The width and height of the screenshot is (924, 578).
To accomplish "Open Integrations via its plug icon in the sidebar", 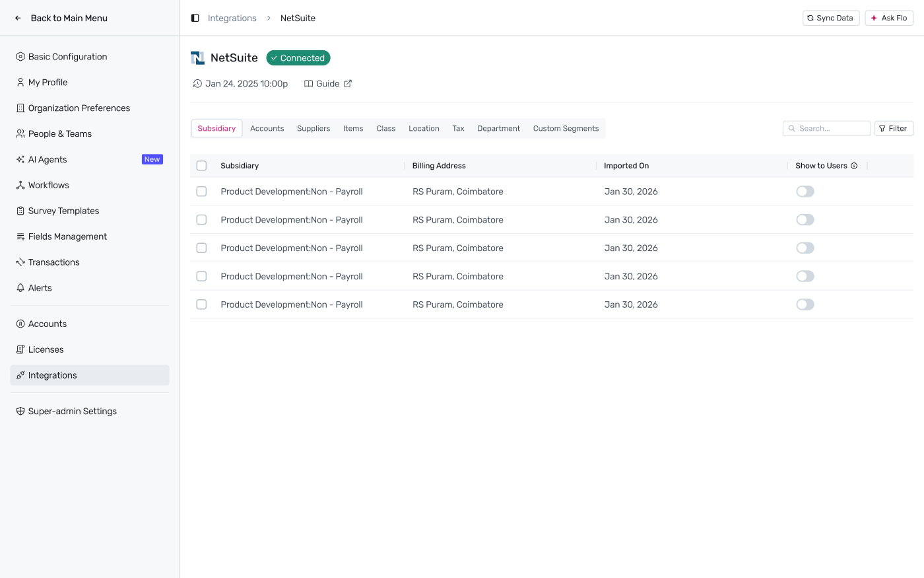I will [x=20, y=375].
